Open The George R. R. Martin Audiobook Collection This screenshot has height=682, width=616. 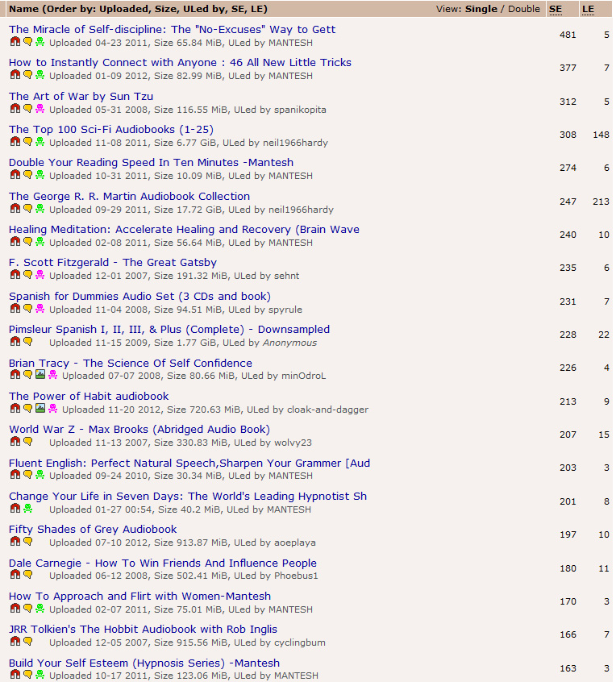point(129,196)
